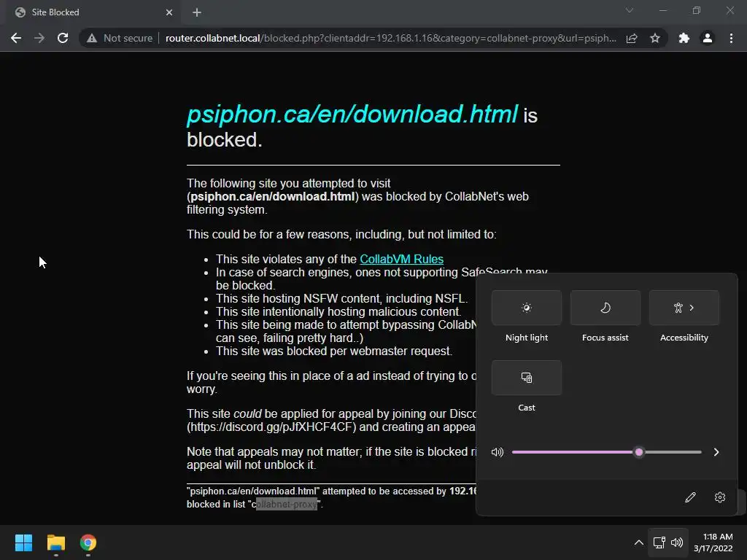Bookmark this tab with the star
Image resolution: width=747 pixels, height=560 pixels.
(655, 38)
